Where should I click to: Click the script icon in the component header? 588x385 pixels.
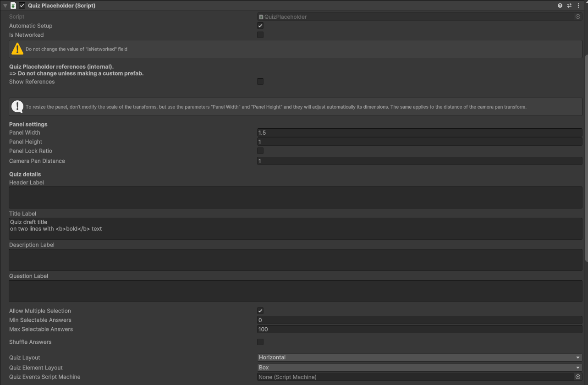coord(13,5)
